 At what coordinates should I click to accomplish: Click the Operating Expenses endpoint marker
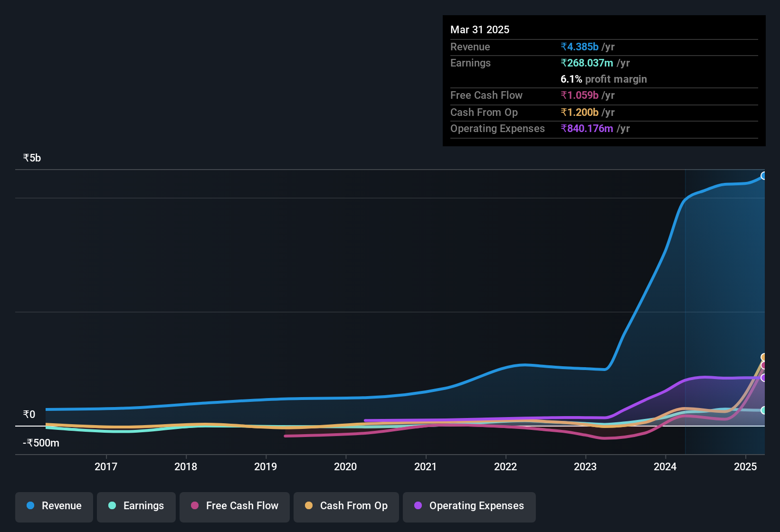764,378
